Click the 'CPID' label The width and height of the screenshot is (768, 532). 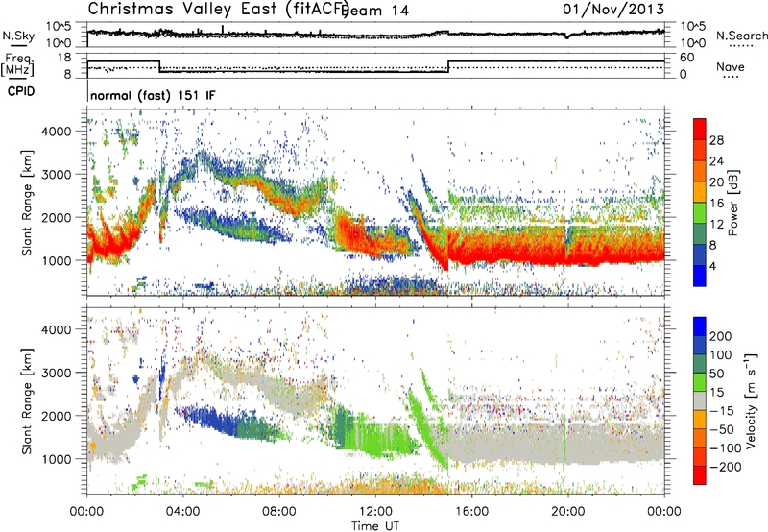(x=21, y=91)
